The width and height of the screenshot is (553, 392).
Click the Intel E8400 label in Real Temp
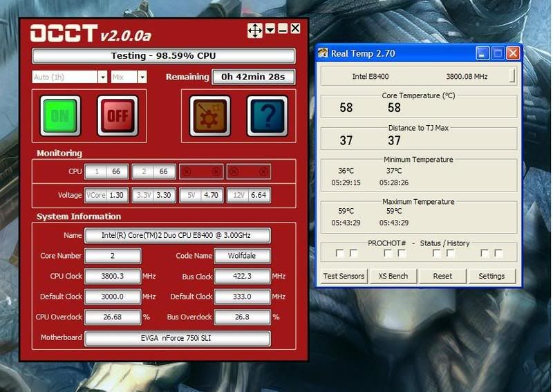click(371, 76)
